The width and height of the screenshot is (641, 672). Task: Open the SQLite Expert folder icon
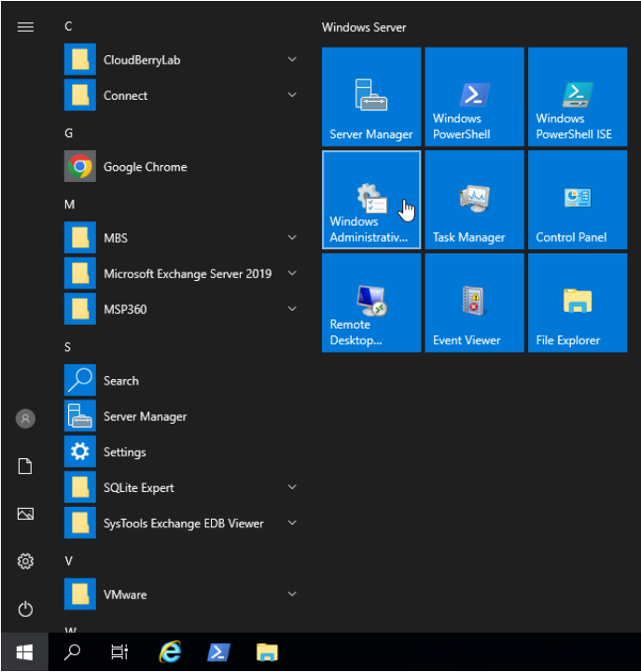(x=80, y=487)
